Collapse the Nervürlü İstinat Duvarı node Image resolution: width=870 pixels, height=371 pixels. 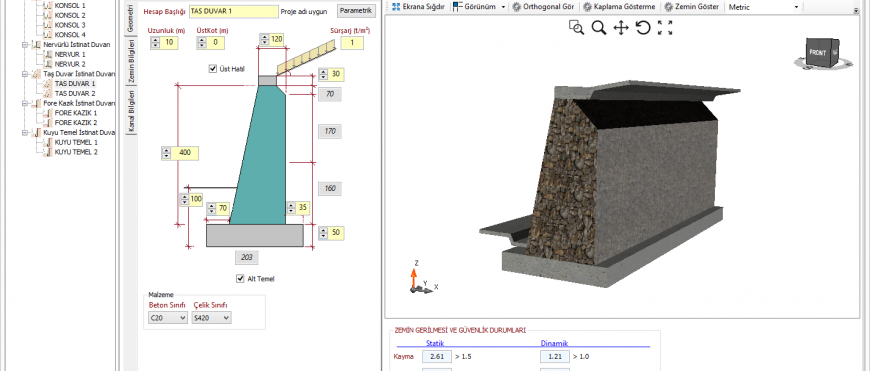pyautogui.click(x=25, y=45)
